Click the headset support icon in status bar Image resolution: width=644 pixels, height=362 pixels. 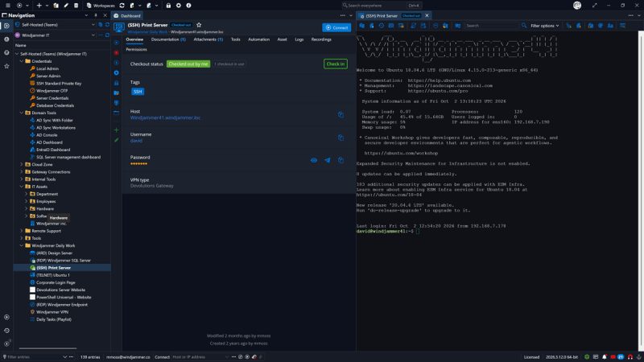(x=630, y=357)
